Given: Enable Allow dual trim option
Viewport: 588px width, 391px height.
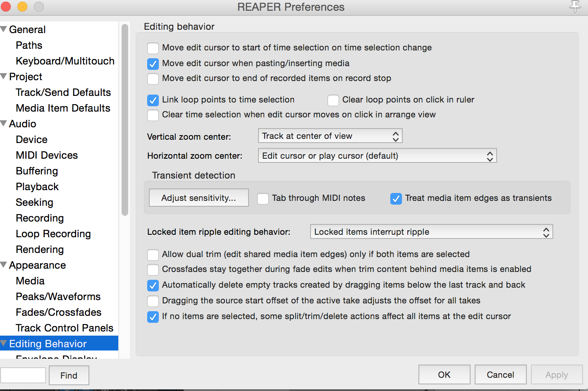Looking at the screenshot, I should (153, 255).
